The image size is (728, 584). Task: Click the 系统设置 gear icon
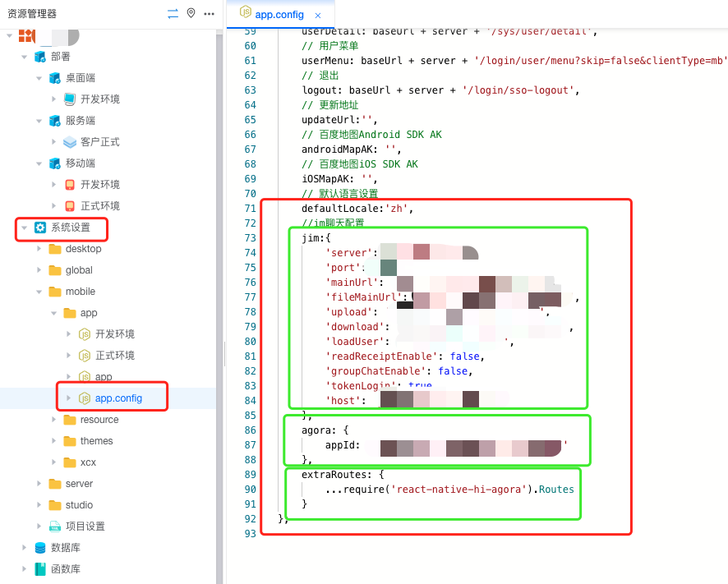pos(39,228)
